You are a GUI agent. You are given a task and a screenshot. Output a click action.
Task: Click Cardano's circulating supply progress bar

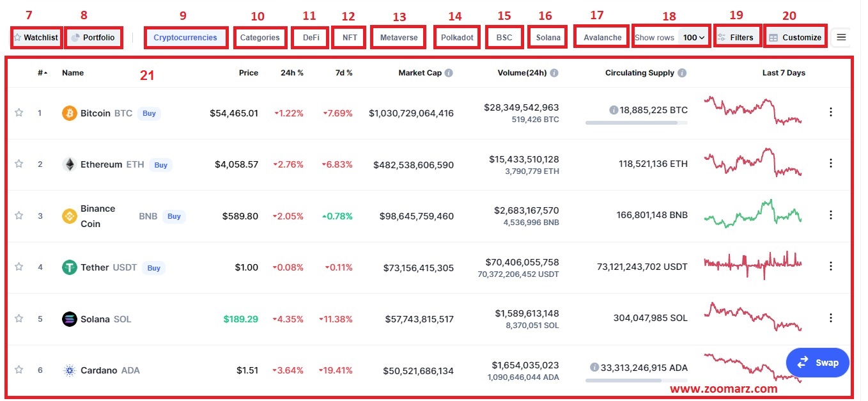coord(636,380)
